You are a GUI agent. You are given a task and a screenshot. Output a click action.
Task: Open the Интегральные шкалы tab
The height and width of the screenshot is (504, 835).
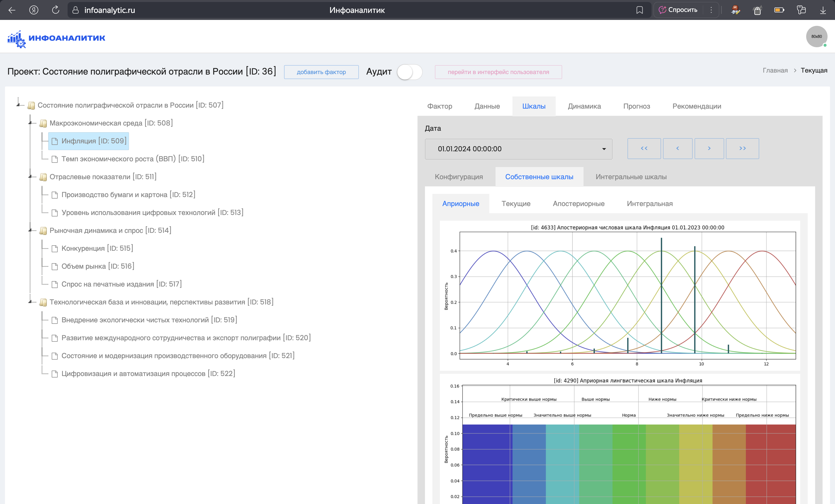coord(631,177)
